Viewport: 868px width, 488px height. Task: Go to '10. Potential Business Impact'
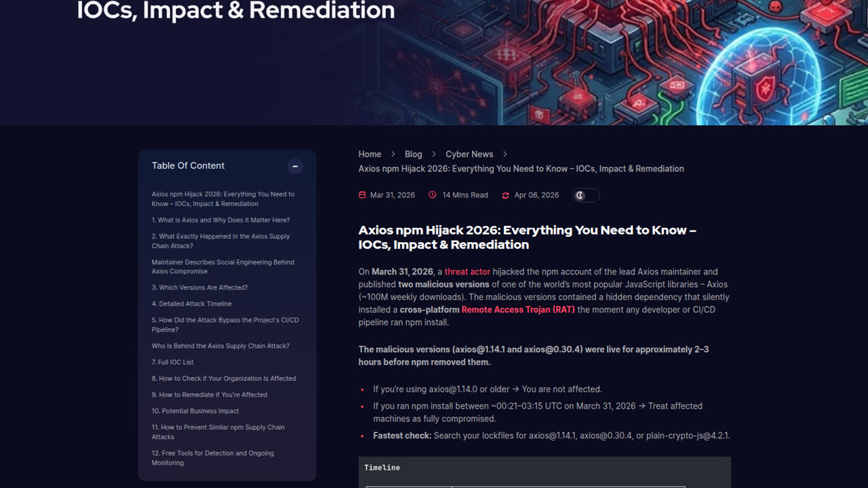tap(195, 411)
